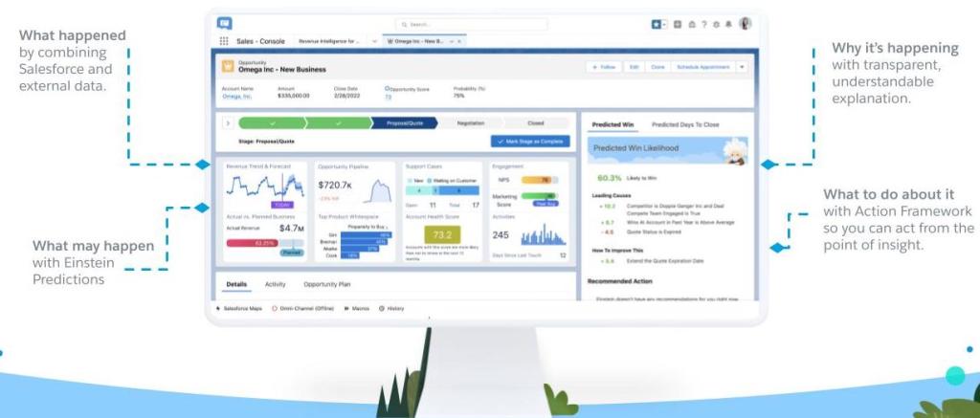Select the Negotiation stage in the path
Viewport: 980px width, 418px height.
[470, 123]
